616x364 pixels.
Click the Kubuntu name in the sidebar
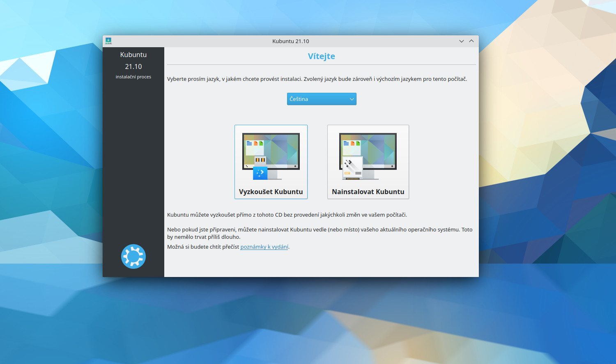point(133,55)
